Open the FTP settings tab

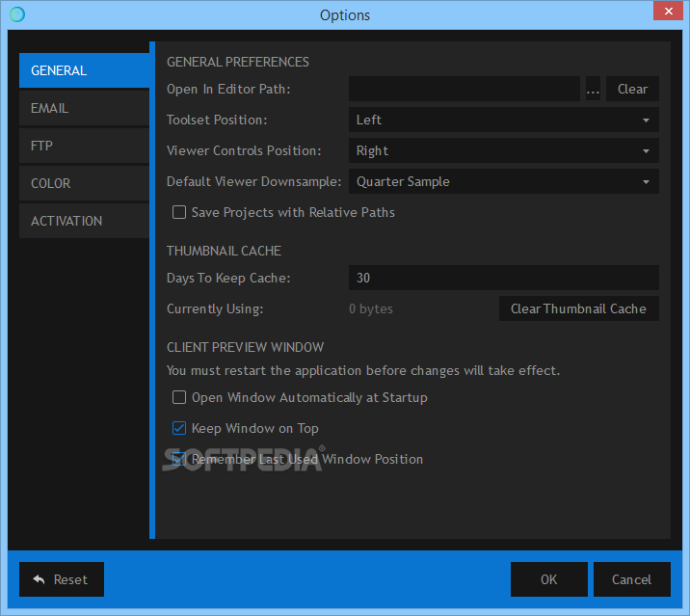coord(84,146)
